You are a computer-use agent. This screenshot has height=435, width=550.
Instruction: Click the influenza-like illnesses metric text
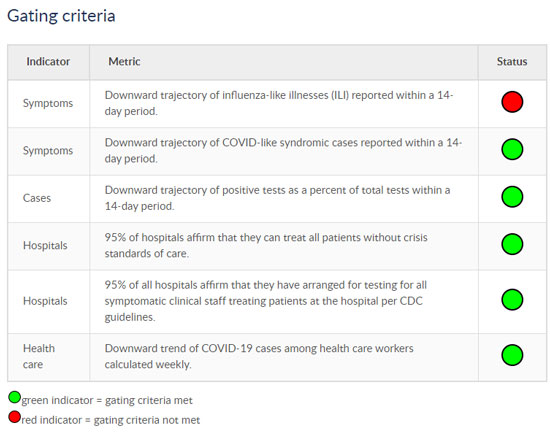[x=279, y=103]
